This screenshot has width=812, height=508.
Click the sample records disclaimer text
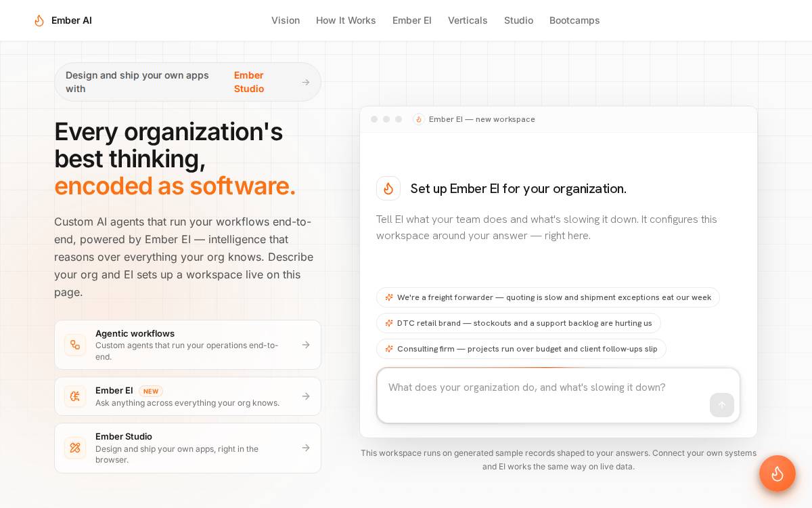pyautogui.click(x=558, y=460)
